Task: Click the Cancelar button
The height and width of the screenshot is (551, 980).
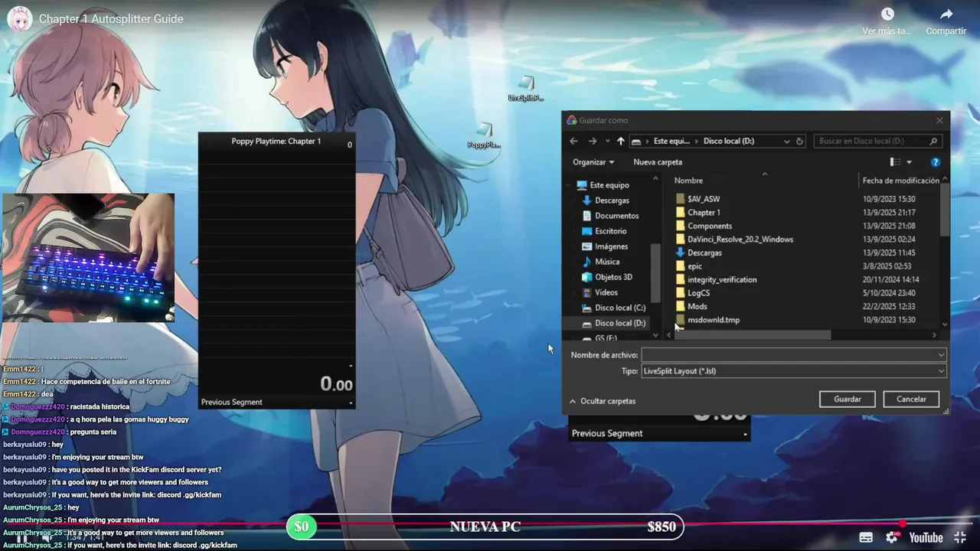Action: (911, 399)
